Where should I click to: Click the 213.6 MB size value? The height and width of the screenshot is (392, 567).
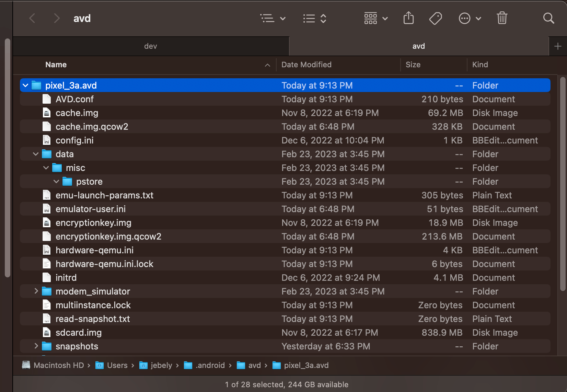(x=442, y=236)
